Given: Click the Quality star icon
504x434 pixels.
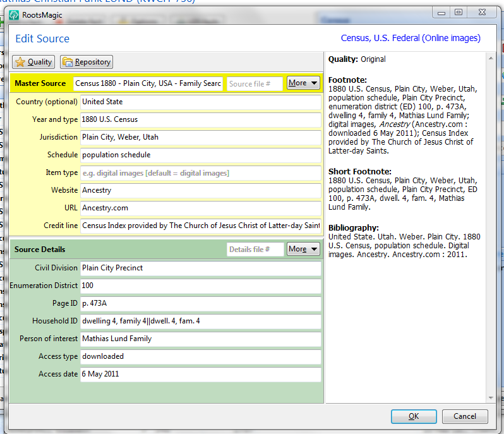Looking at the screenshot, I should click(20, 62).
